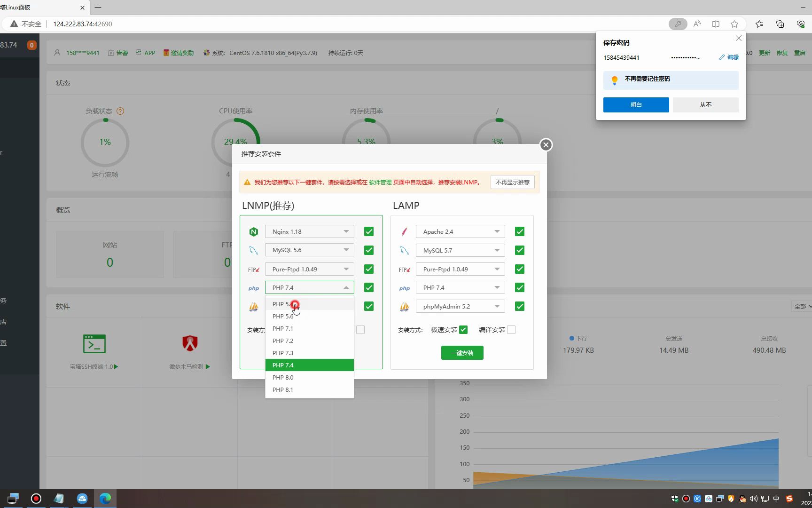Open the phpMyAdmin 5.2 dropdown
The image size is (812, 508).
460,306
